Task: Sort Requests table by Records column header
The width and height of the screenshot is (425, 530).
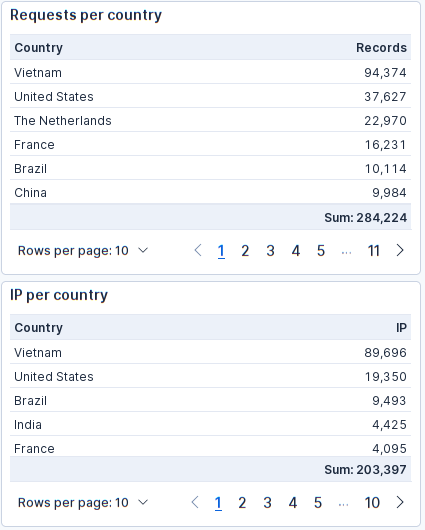Action: coord(381,48)
